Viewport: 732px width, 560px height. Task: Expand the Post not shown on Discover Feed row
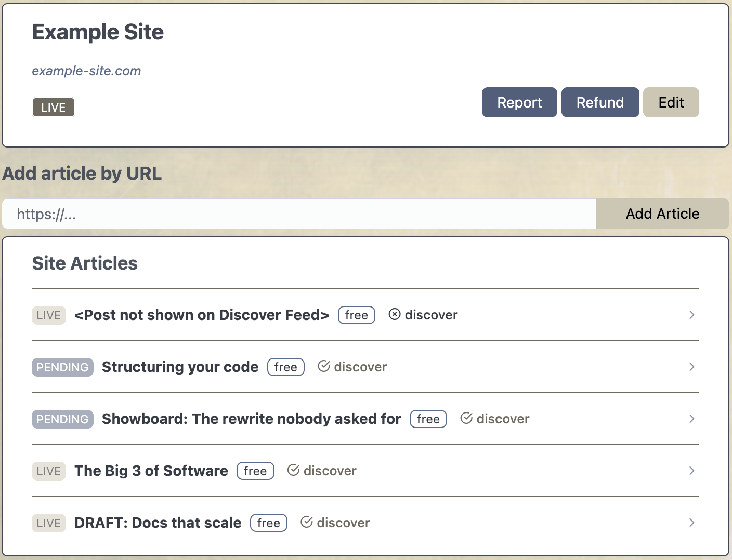pos(691,315)
